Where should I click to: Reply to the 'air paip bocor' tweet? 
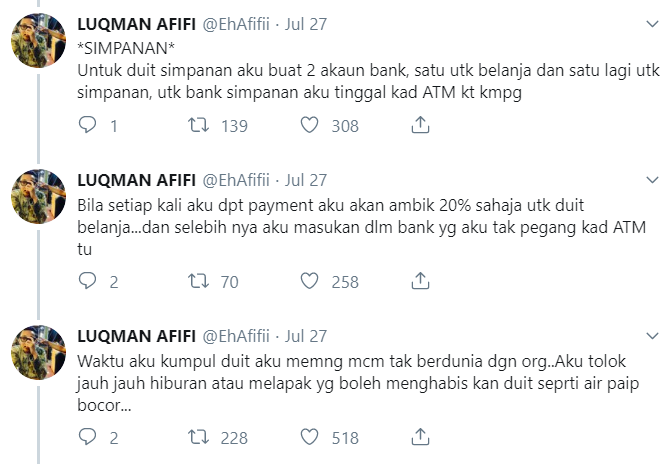pos(88,437)
